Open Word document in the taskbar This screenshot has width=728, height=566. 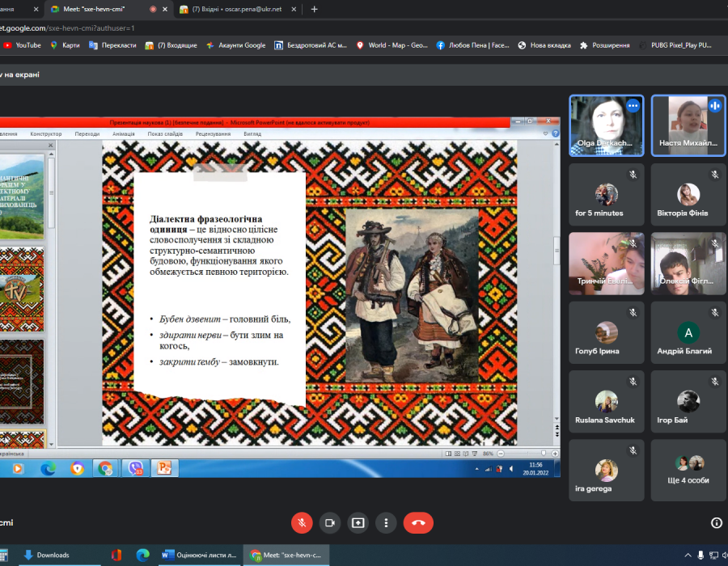(x=200, y=555)
